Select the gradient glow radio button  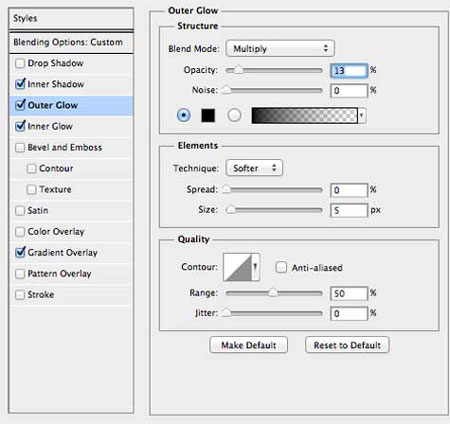234,115
